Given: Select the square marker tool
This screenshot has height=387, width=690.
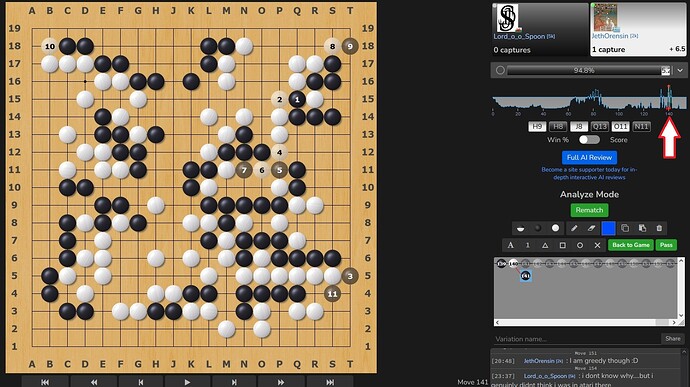Looking at the screenshot, I should point(562,245).
